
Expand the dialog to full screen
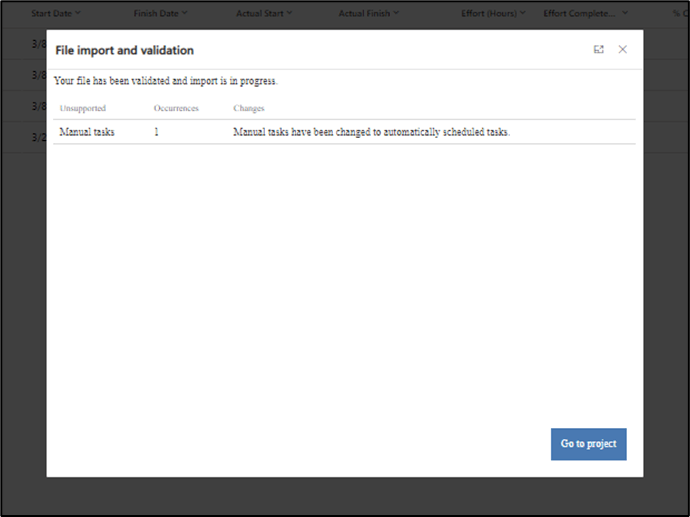(x=599, y=50)
